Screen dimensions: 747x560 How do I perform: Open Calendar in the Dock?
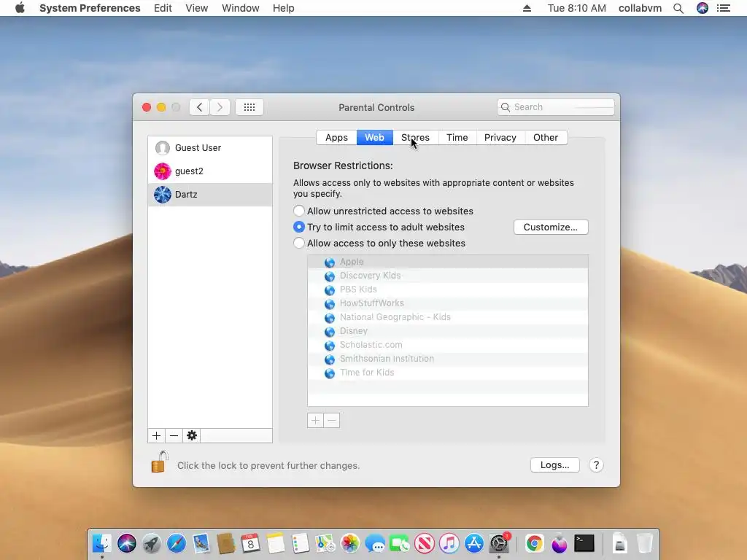click(251, 543)
